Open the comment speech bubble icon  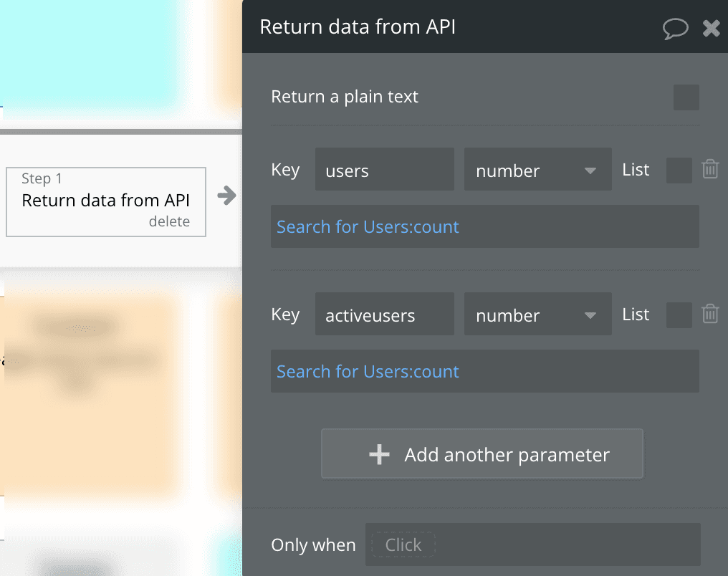[x=675, y=28]
